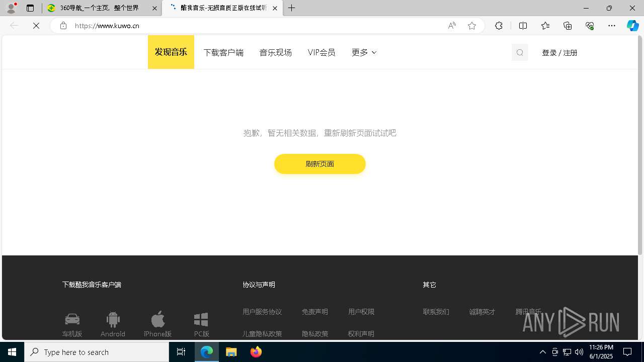Open Task View on taskbar
Image resolution: width=644 pixels, height=362 pixels.
[x=181, y=352]
